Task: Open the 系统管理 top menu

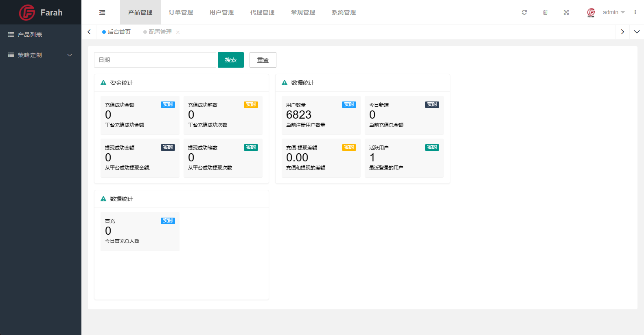Action: (x=344, y=12)
